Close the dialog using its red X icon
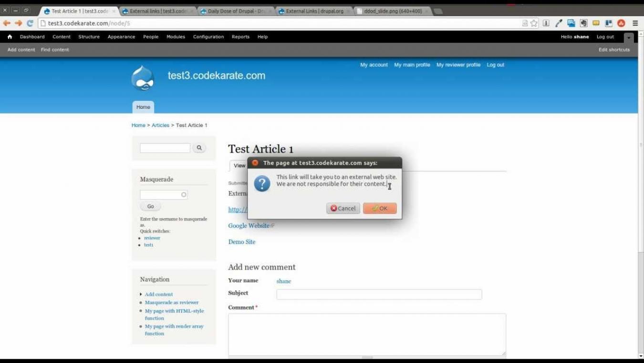644x363 pixels. [255, 163]
